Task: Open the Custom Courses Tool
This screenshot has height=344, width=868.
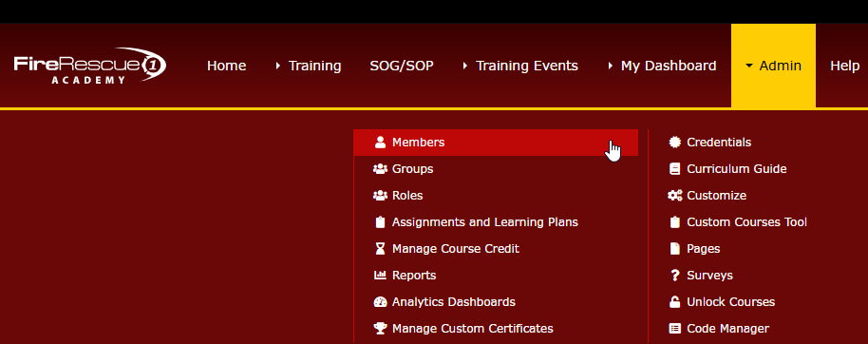Action: 746,222
